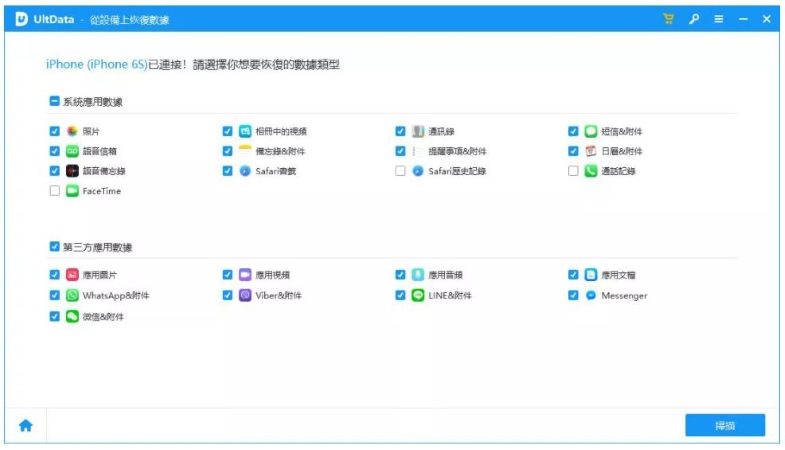The image size is (785, 450).
Task: Click the home icon at bottom left
Action: (x=26, y=425)
